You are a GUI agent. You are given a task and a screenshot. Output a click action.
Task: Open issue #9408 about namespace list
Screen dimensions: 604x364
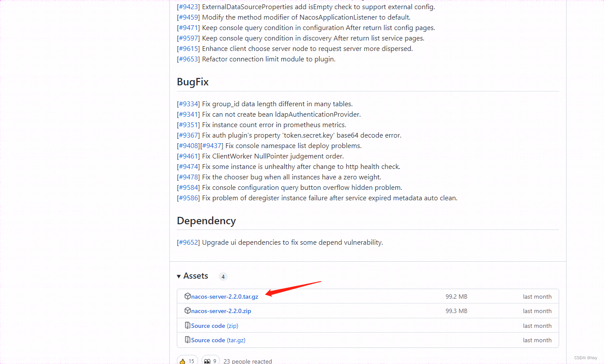pyautogui.click(x=188, y=146)
